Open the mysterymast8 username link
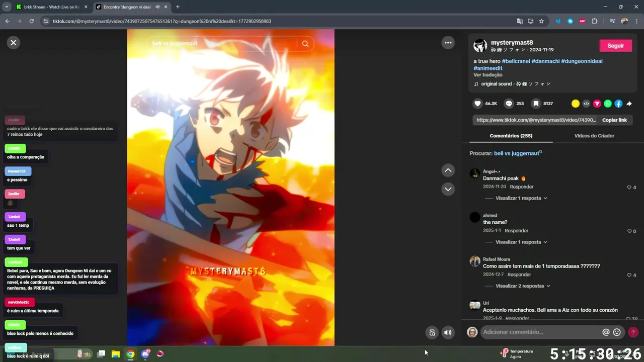Screen dimensions: 644x362 pyautogui.click(x=512, y=43)
